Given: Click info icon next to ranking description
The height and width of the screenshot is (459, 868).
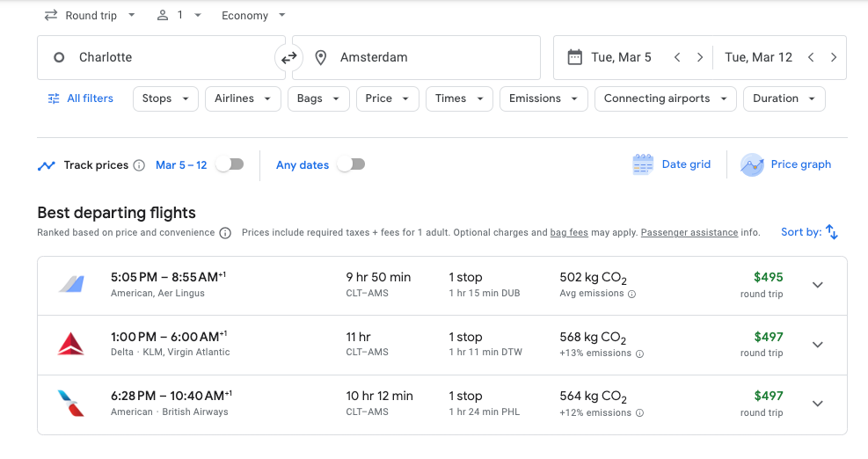Looking at the screenshot, I should 225,233.
